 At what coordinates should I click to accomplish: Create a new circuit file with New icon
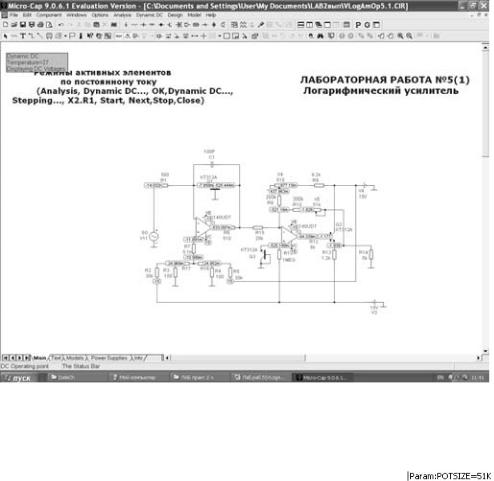pyautogui.click(x=5, y=25)
